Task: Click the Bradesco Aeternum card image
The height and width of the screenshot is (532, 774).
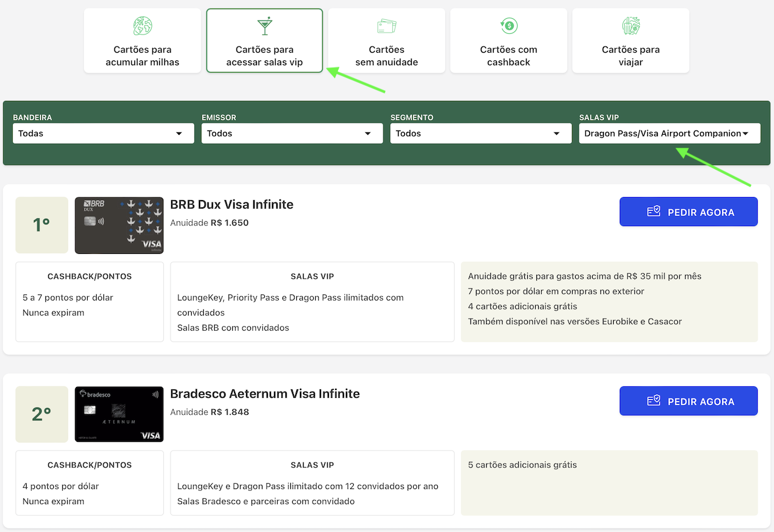Action: coord(119,414)
